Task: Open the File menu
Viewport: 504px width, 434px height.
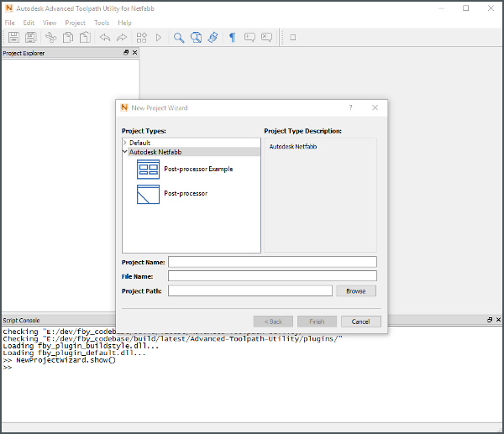Action: tap(9, 23)
